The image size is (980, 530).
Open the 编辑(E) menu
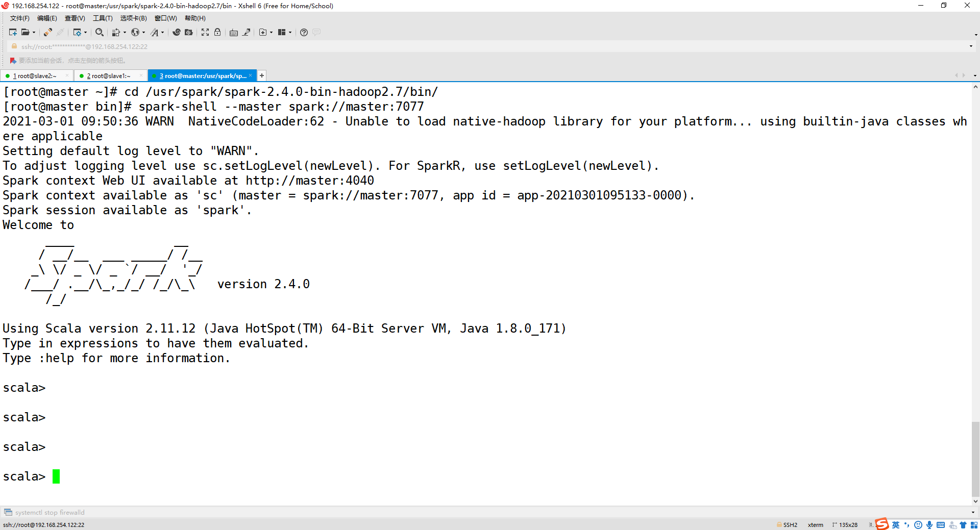(47, 18)
